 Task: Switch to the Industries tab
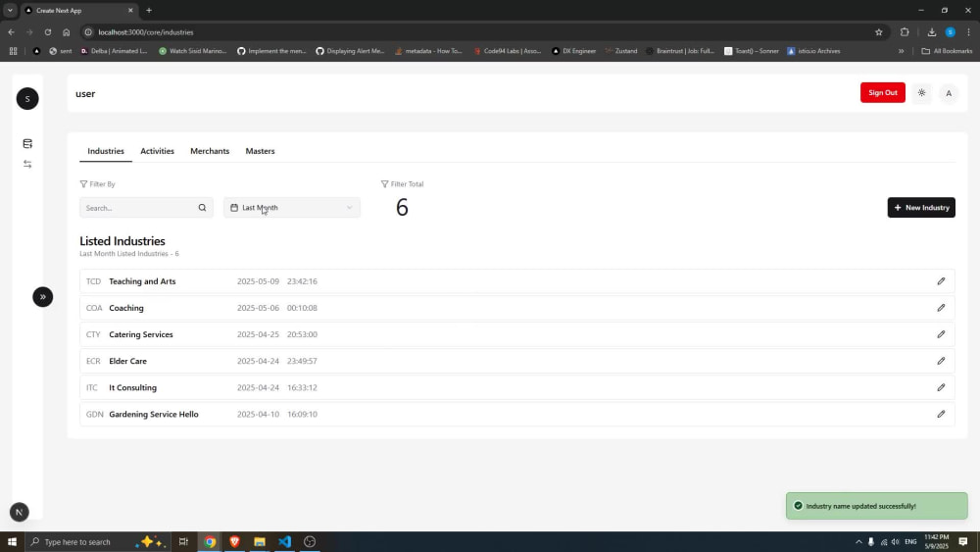point(106,151)
